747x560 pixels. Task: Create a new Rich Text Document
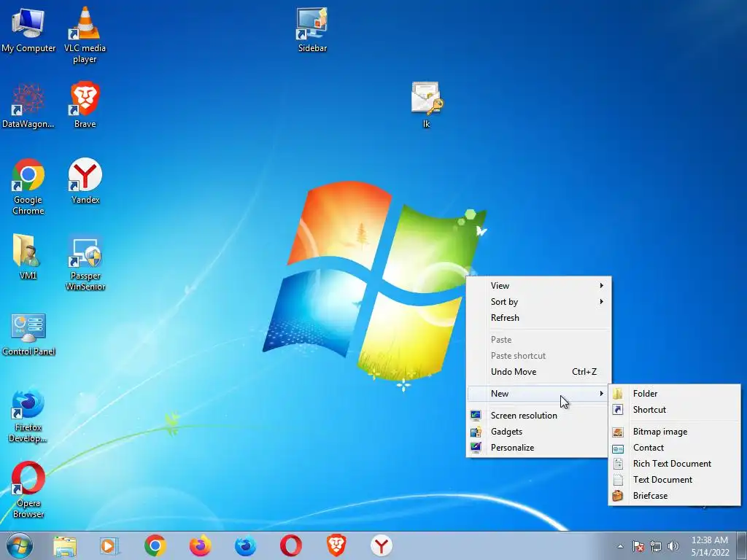pos(675,464)
